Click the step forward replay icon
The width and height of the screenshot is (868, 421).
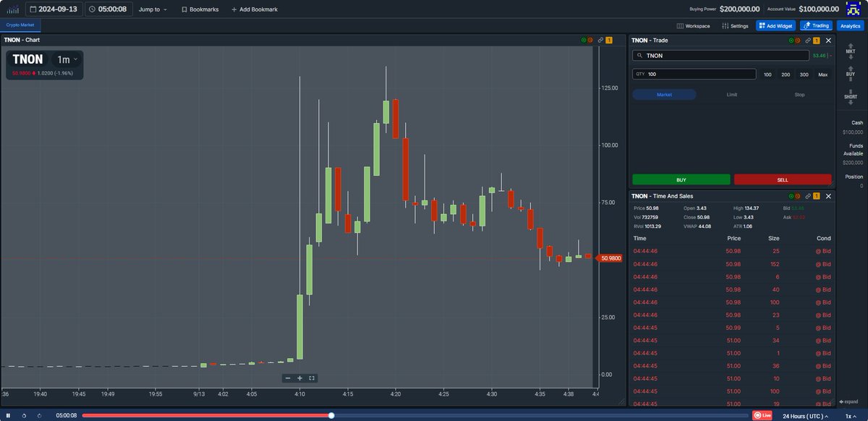[x=39, y=416]
